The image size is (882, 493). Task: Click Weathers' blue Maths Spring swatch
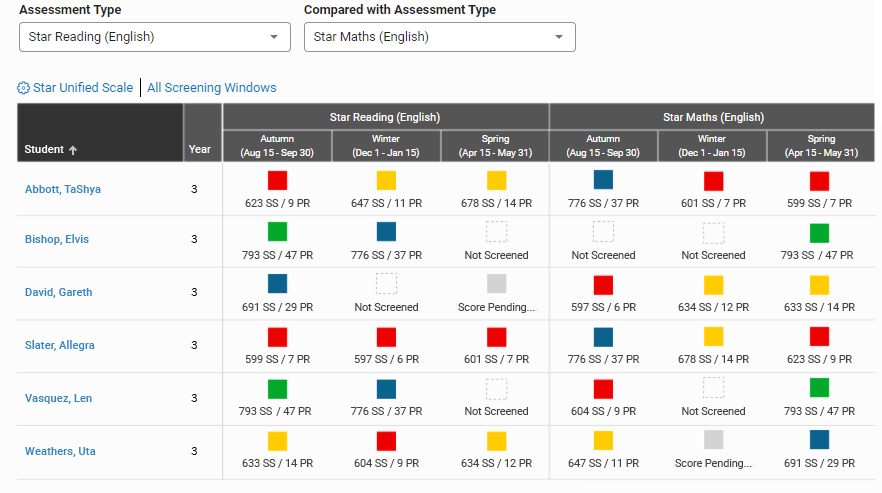[820, 440]
